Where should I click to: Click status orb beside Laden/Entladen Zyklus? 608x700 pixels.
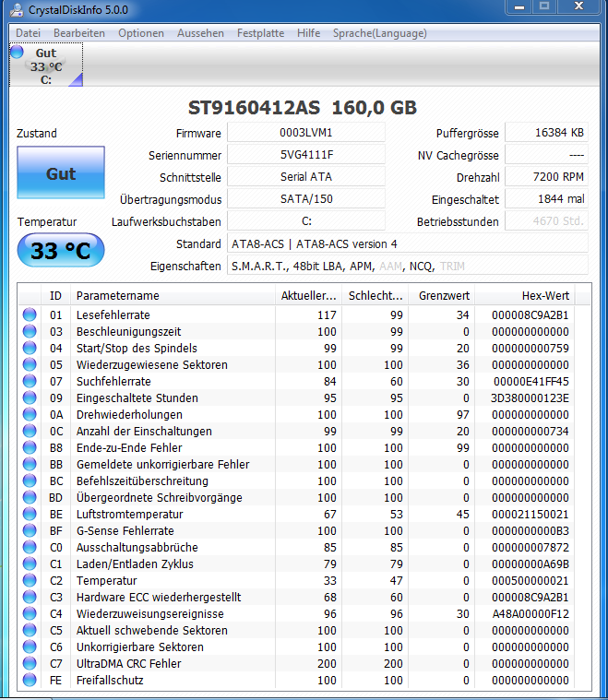pyautogui.click(x=30, y=564)
